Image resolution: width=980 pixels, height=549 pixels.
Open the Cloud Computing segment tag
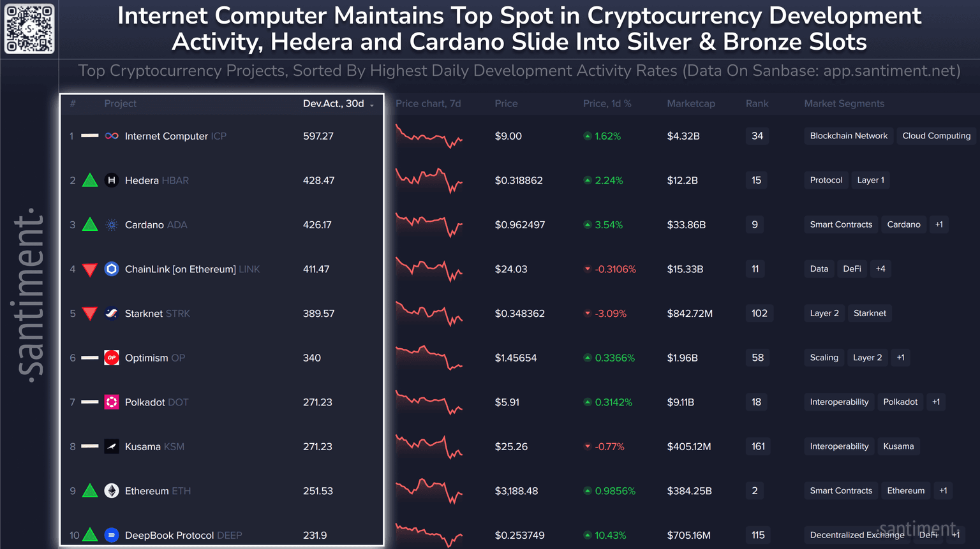(936, 136)
